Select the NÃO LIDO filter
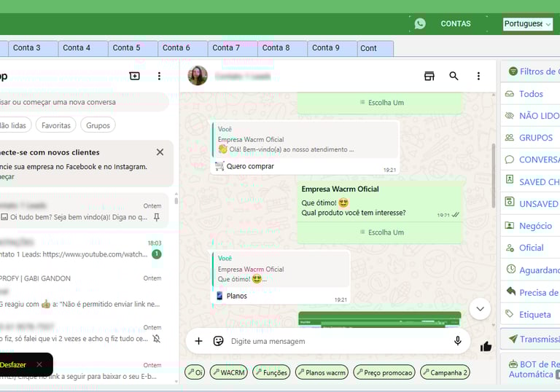Viewport: 560px width, 392px height. pos(531,116)
